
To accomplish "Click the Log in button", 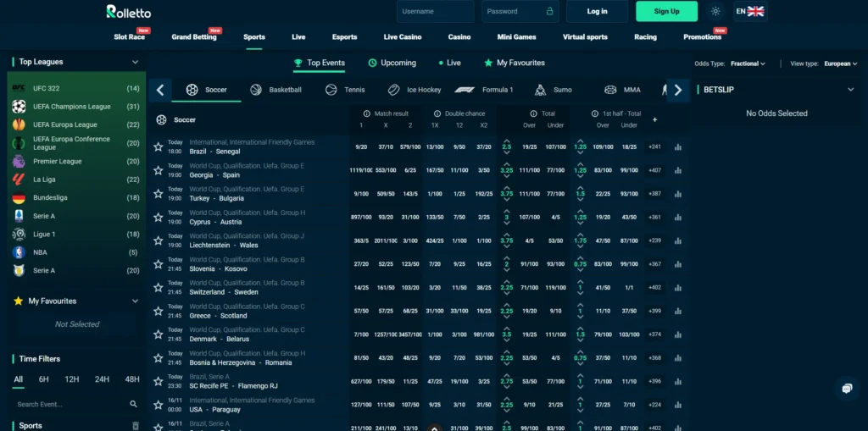I will tap(597, 11).
